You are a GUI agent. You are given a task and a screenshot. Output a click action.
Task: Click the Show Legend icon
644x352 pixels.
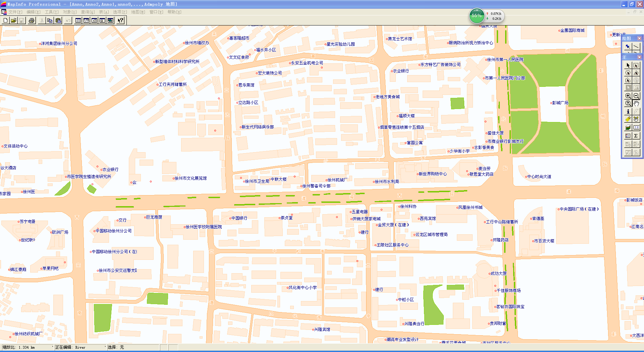point(628,136)
